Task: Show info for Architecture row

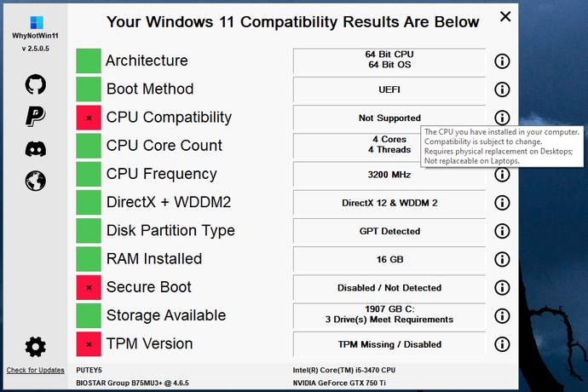Action: tap(502, 61)
